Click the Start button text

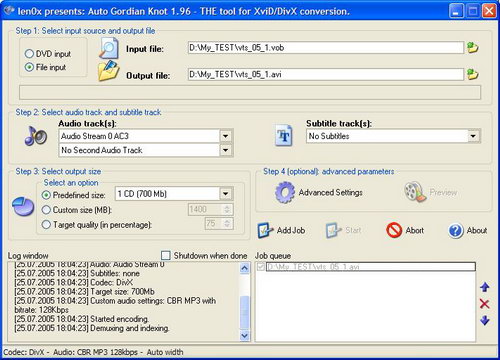click(x=353, y=230)
